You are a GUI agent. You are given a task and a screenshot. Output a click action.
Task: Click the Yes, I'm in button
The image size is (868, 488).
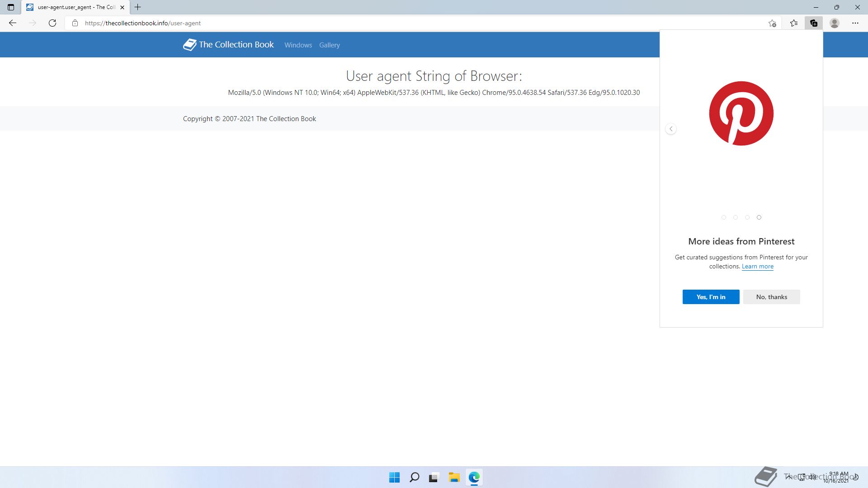pyautogui.click(x=711, y=297)
